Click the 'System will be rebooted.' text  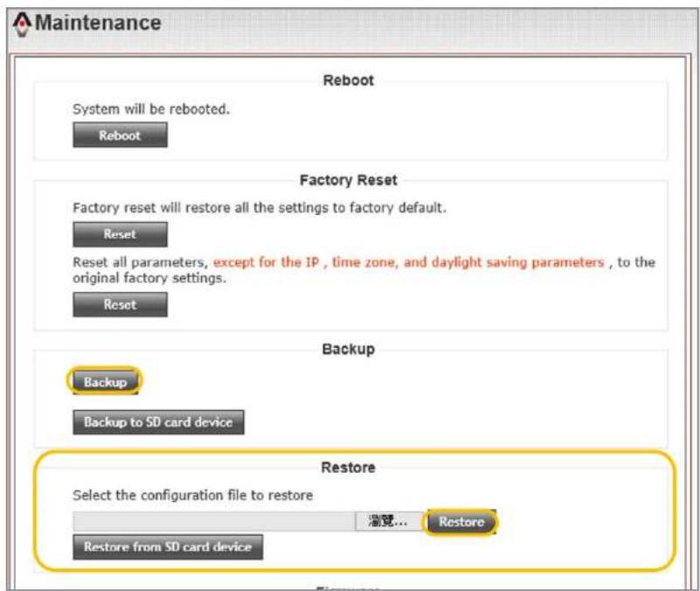click(151, 109)
